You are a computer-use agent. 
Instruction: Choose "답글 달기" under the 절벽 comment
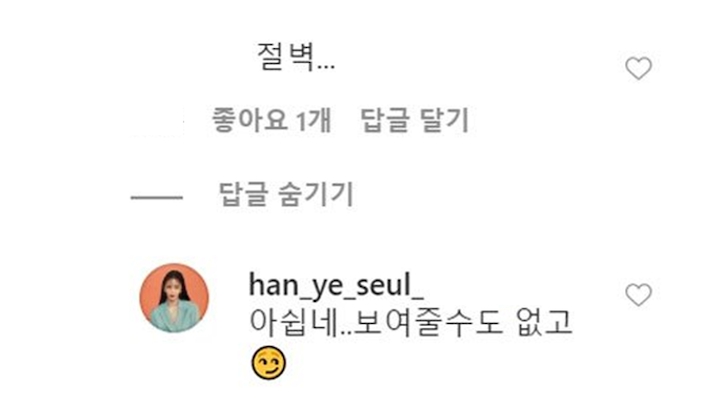(415, 120)
